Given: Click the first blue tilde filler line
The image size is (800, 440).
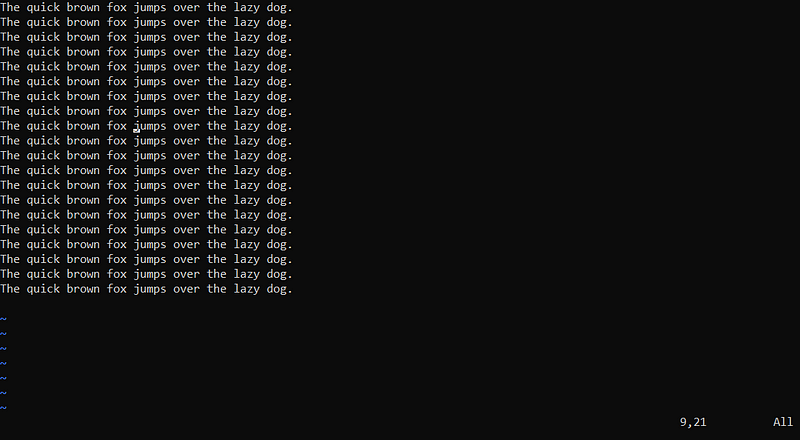Looking at the screenshot, I should [x=3, y=319].
